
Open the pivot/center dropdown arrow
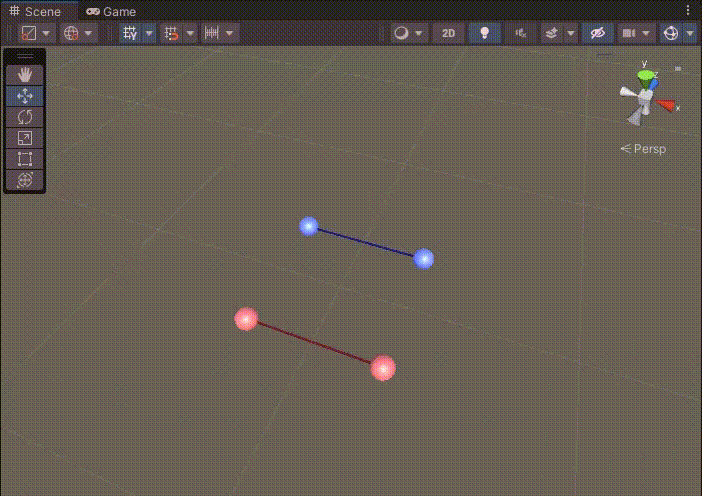click(47, 33)
